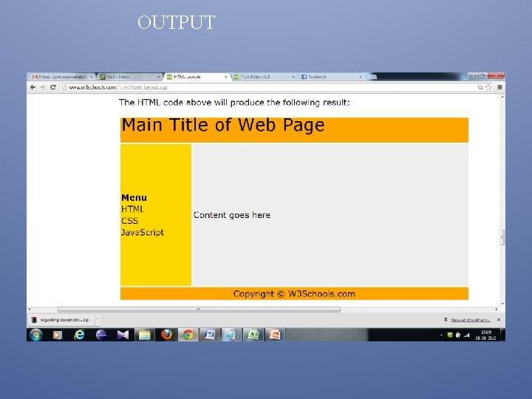The width and height of the screenshot is (532, 399).
Task: Open the Chrome menu (three lines) icon
Action: [x=499, y=87]
